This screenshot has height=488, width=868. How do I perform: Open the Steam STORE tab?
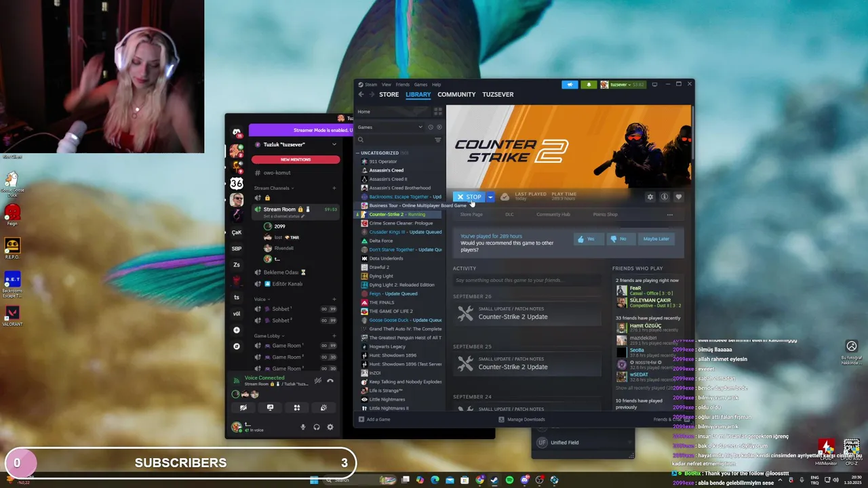click(389, 94)
